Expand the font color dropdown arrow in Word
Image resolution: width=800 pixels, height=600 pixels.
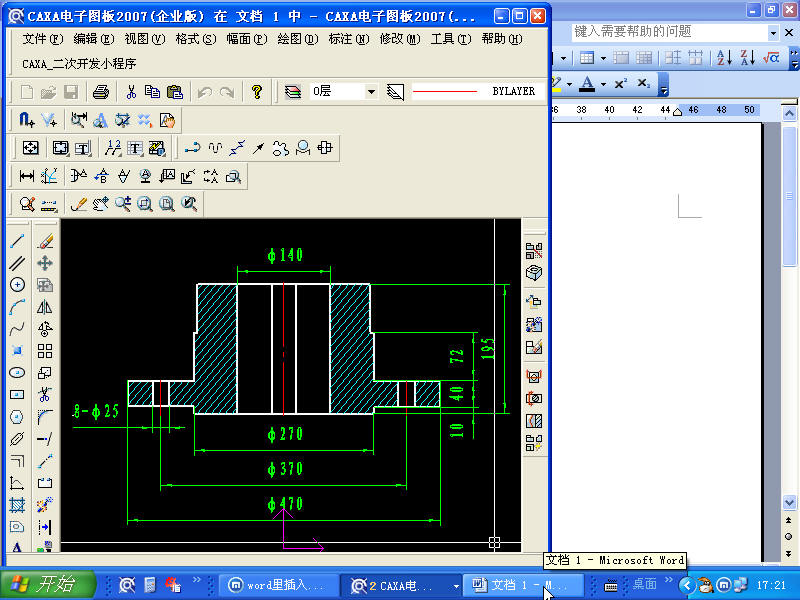pos(603,84)
